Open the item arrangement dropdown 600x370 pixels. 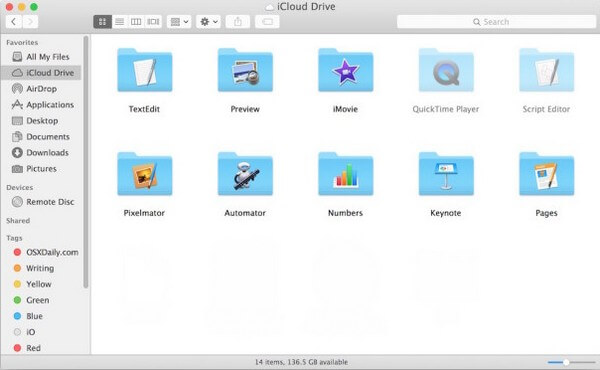point(179,22)
